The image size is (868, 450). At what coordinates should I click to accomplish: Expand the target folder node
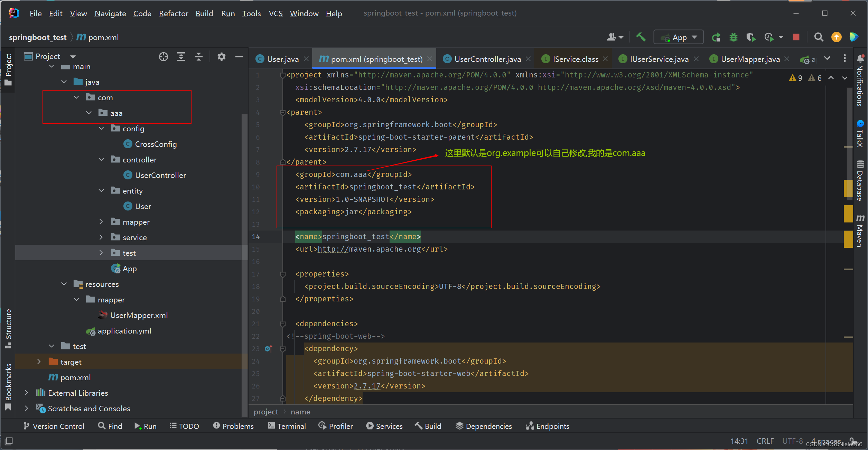coord(39,362)
